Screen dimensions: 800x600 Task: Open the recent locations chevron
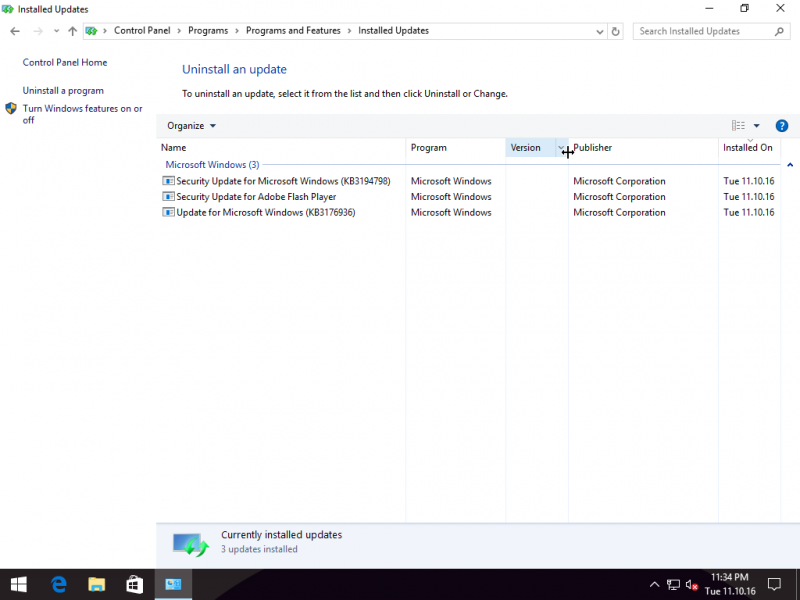(56, 31)
